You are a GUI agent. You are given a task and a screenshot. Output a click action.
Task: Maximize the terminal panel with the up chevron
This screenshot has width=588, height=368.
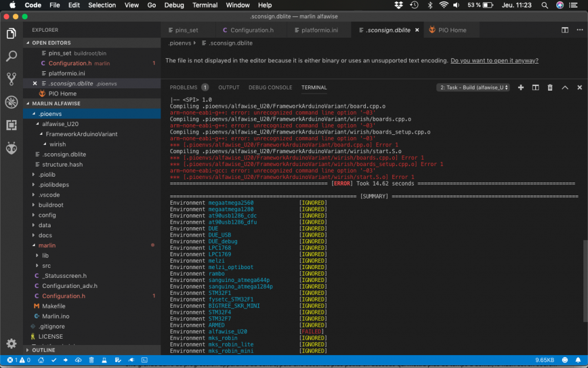click(565, 88)
